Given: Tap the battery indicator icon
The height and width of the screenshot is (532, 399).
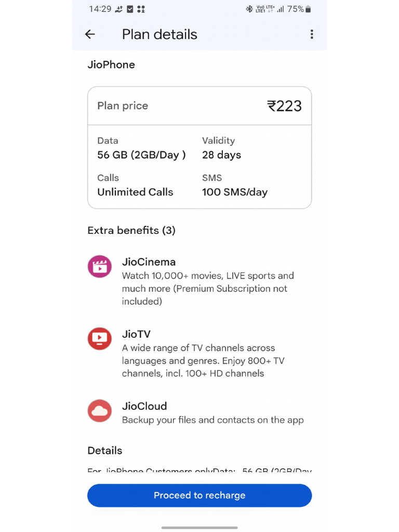Looking at the screenshot, I should pos(308,9).
